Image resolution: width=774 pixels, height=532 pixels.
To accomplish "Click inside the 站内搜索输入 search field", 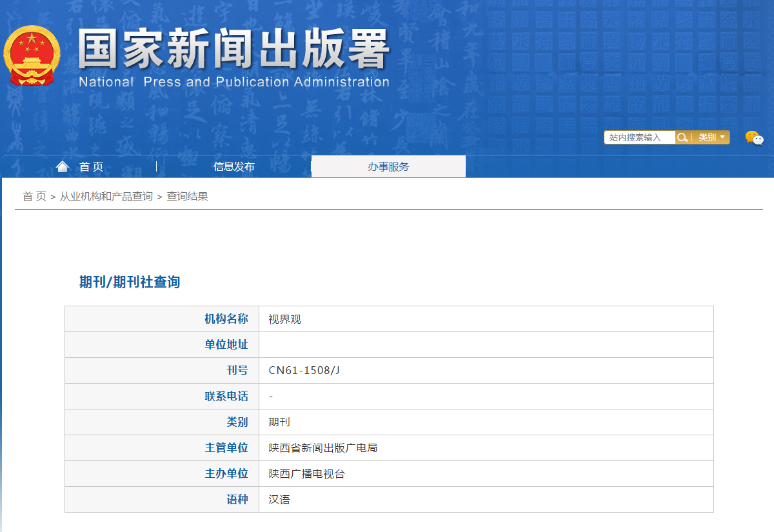I will [639, 137].
